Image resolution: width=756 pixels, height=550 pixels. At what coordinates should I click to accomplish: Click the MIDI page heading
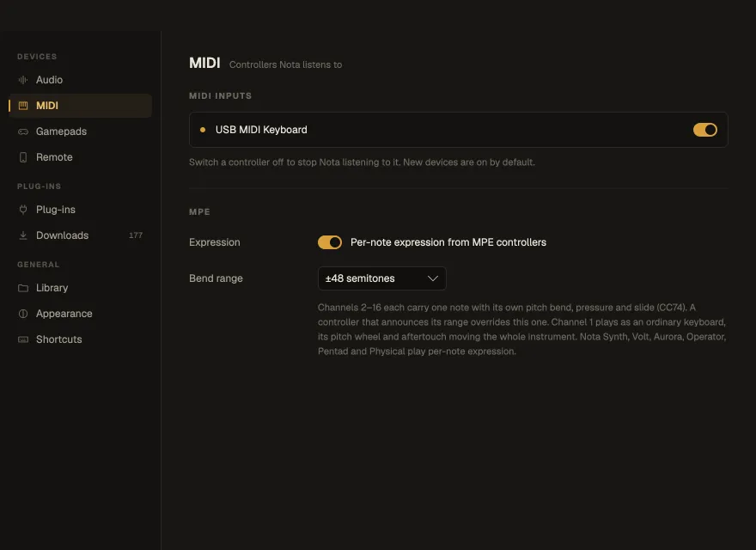coord(204,63)
